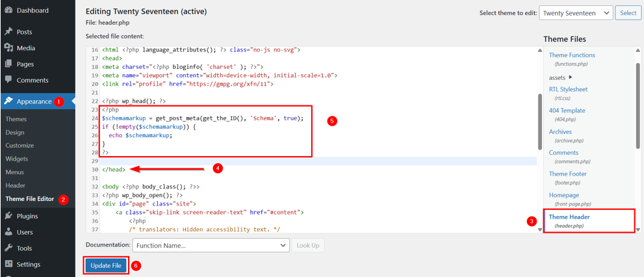Click the code editor scroll-up arrow
644x277 pixels.
coord(539,49)
